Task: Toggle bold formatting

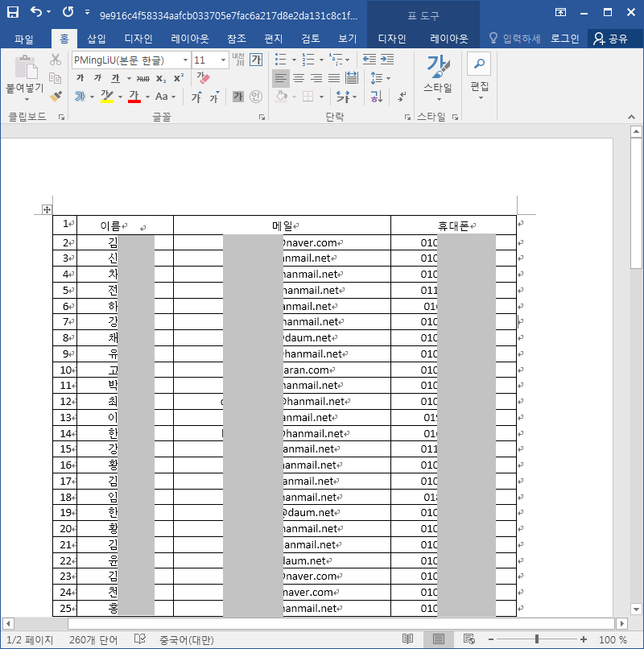Action: point(80,78)
